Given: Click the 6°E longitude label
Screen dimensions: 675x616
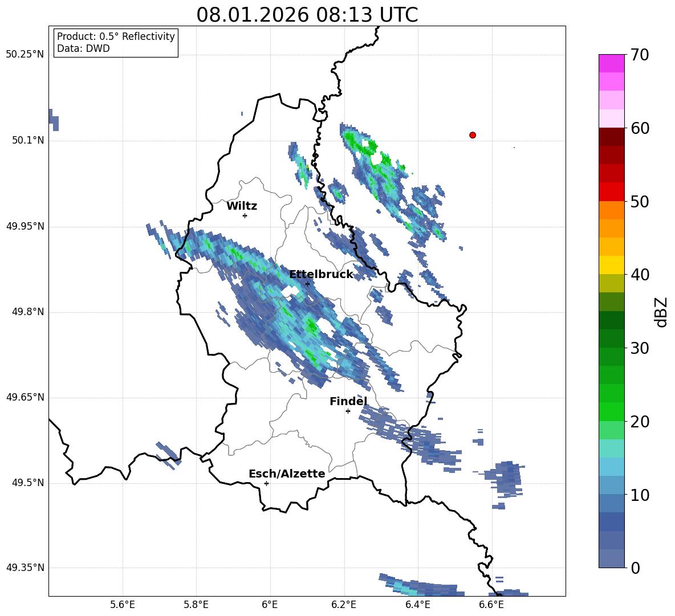Looking at the screenshot, I should coord(270,605).
